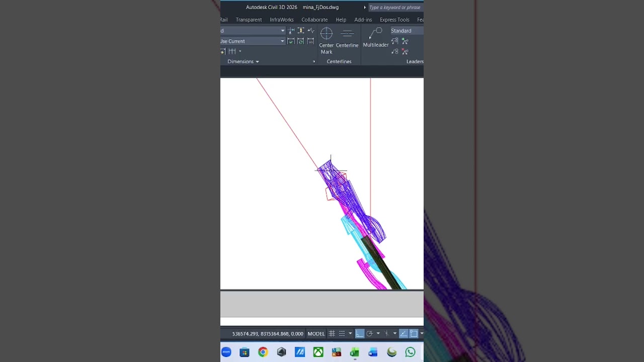Screen dimensions: 644x362
Task: Click the Centerlines panel title
Action: (x=339, y=61)
